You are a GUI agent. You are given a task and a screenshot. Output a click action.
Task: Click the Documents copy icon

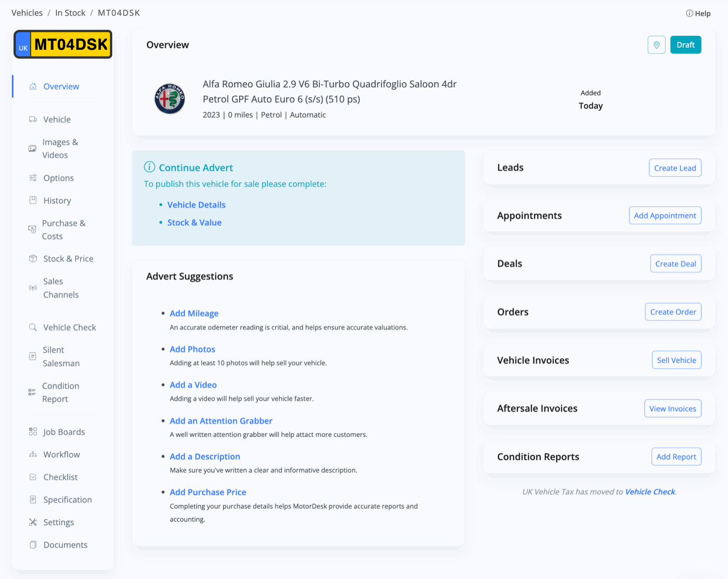click(x=33, y=545)
